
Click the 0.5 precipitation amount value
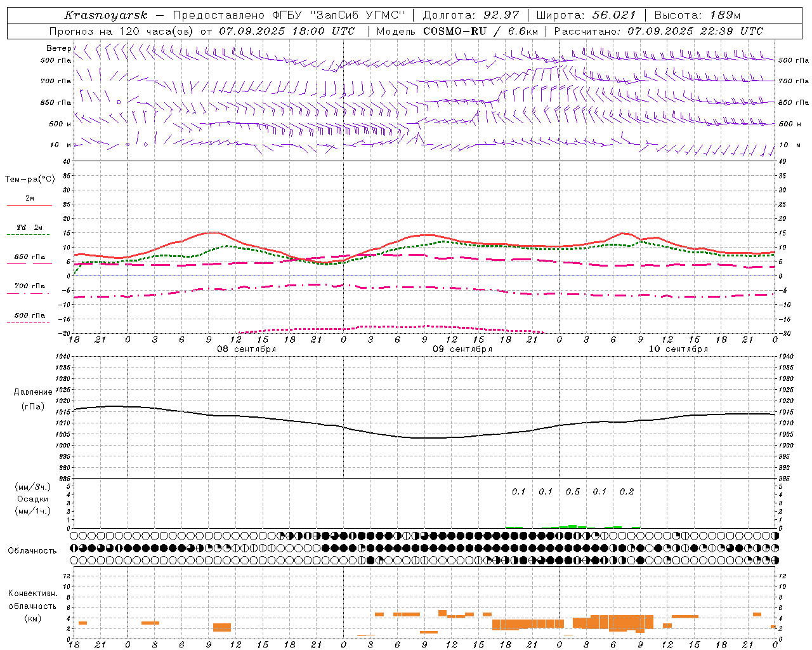pyautogui.click(x=573, y=492)
